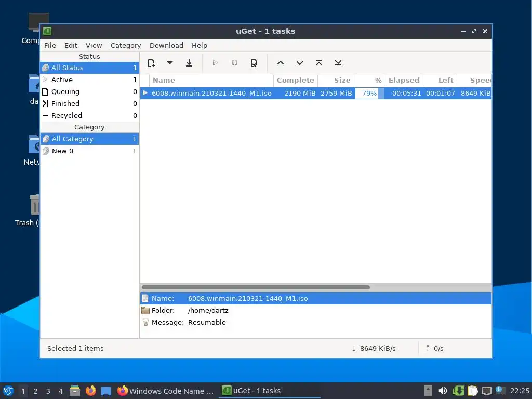Click the 00:01:07 time left cell

pyautogui.click(x=440, y=94)
